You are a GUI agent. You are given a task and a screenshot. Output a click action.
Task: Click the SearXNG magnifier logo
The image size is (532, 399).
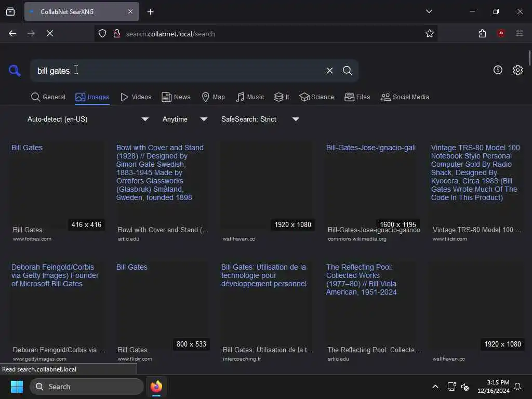coord(15,71)
